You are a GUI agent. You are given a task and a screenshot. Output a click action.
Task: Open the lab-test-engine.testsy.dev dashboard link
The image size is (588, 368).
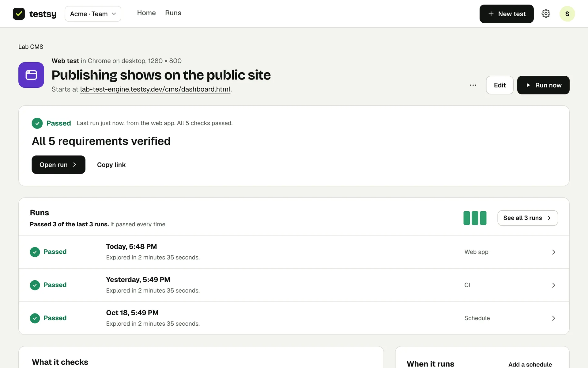(155, 89)
